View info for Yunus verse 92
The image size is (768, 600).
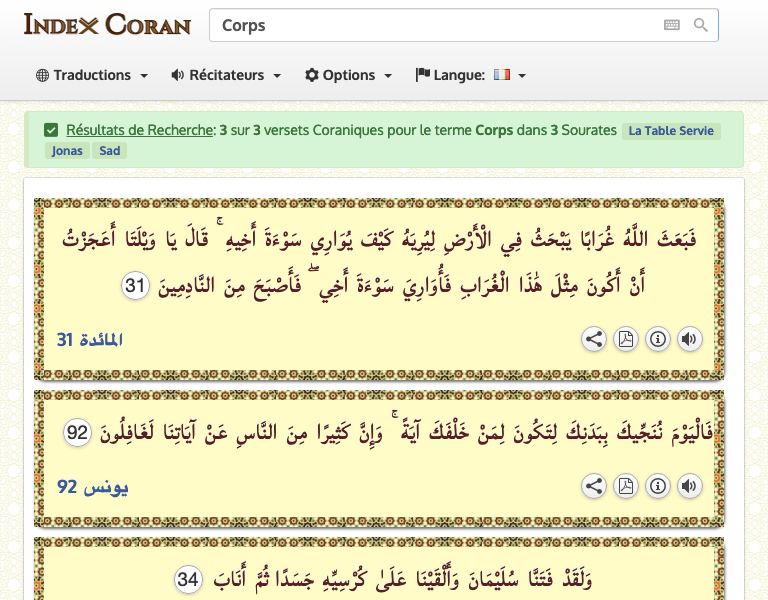coord(658,487)
